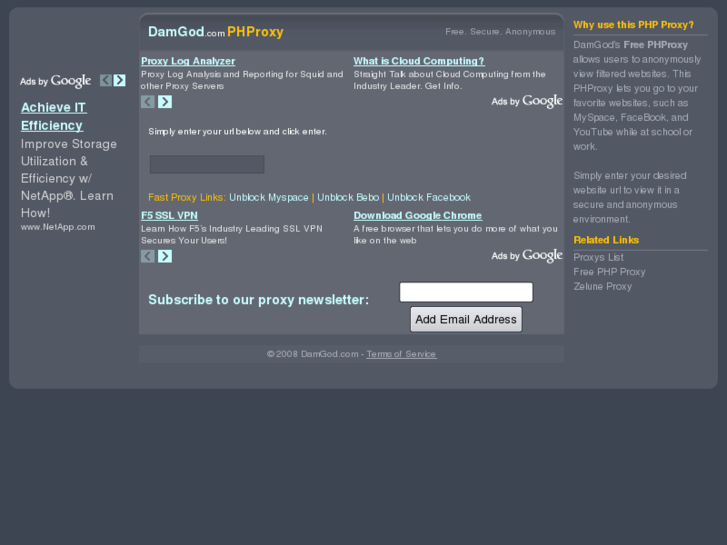The image size is (727, 545).
Task: Click the Unblock Myspace link
Action: coord(268,197)
